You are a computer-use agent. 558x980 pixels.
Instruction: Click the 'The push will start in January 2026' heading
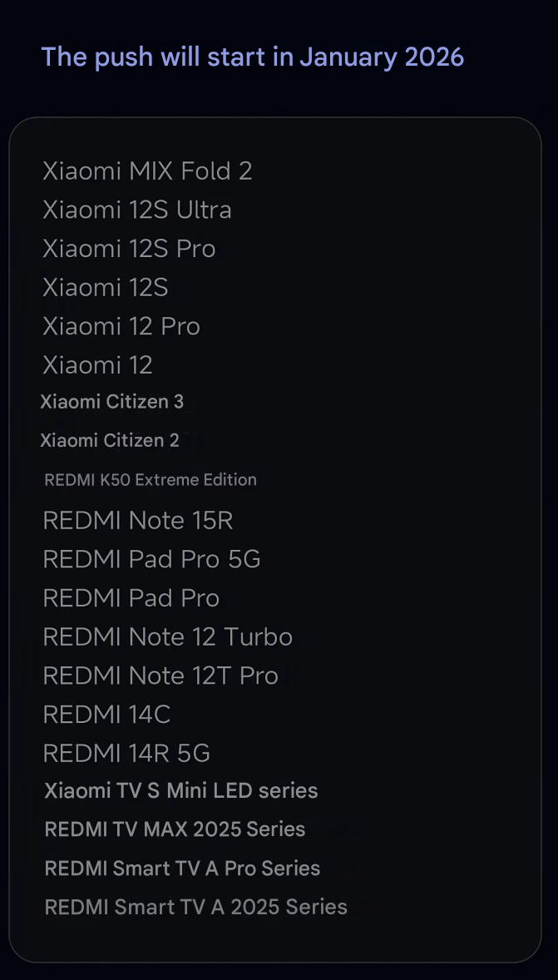252,57
